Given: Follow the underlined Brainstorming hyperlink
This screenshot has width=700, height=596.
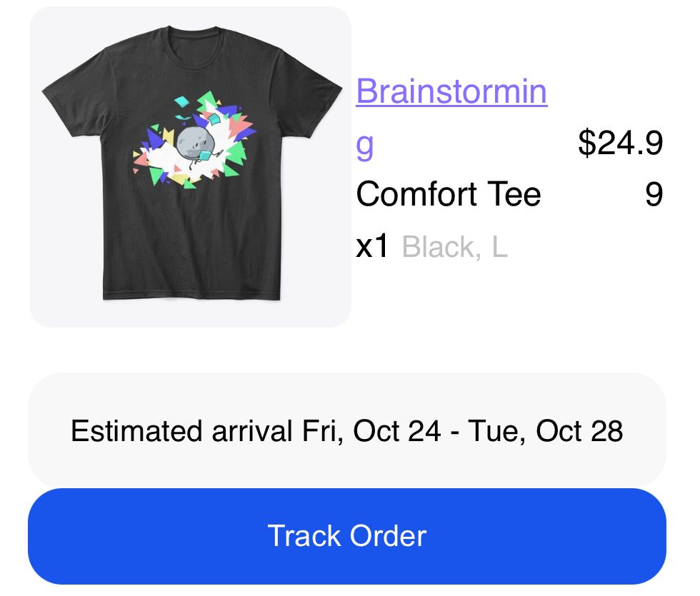Looking at the screenshot, I should [451, 91].
